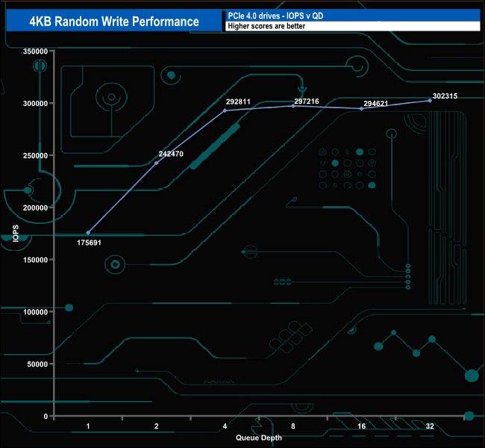Click the PCIe 4.0 drives - IOPS v QD subtitle
This screenshot has width=485, height=448.
(275, 16)
